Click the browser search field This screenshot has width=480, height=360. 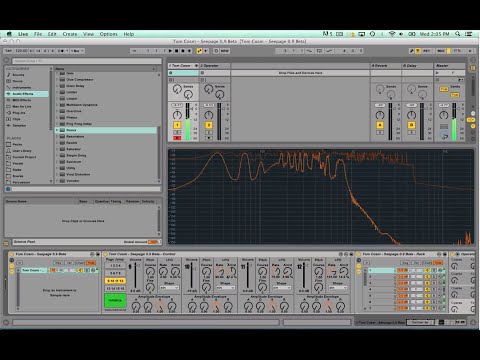click(87, 61)
